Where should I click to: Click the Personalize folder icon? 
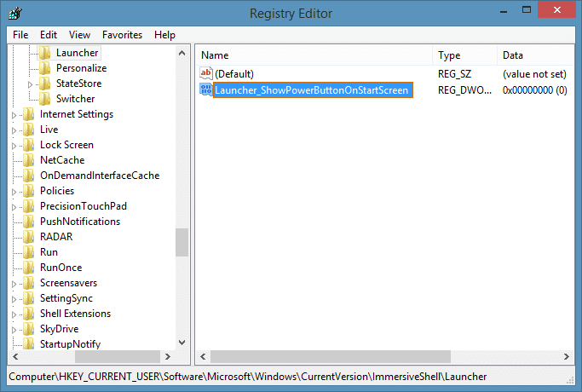click(x=45, y=68)
